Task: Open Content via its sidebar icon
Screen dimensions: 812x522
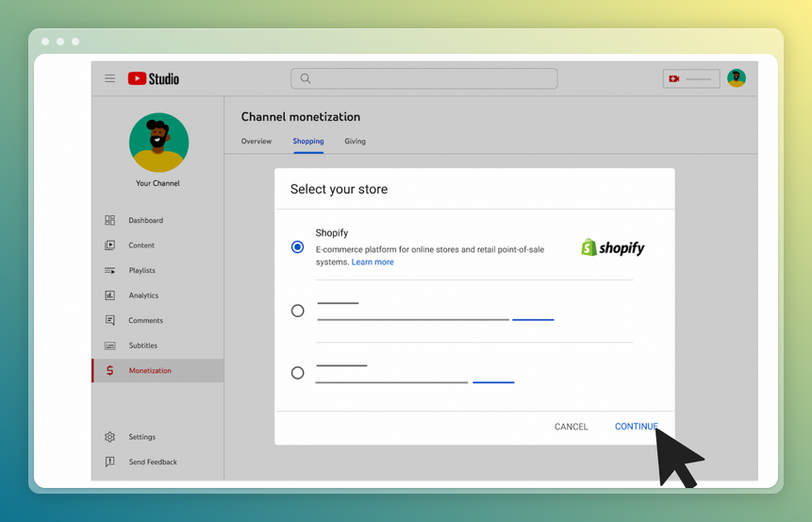Action: [109, 245]
